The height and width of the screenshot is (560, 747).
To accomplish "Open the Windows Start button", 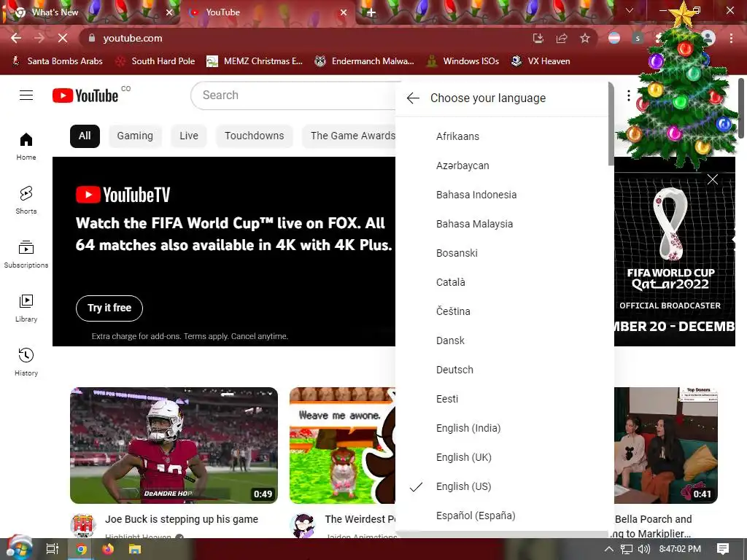I will click(x=18, y=549).
